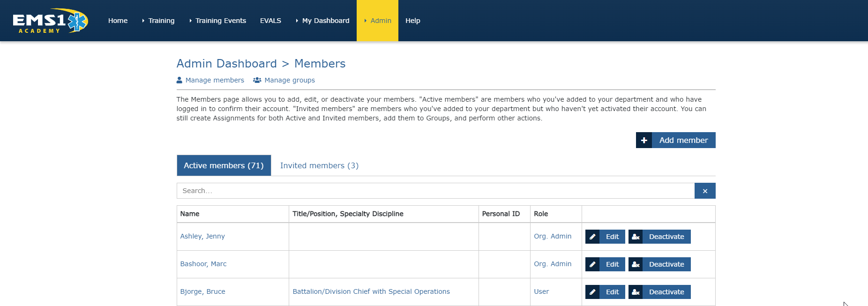The image size is (868, 306).
Task: Switch to the Invited members (3) tab
Action: 319,165
